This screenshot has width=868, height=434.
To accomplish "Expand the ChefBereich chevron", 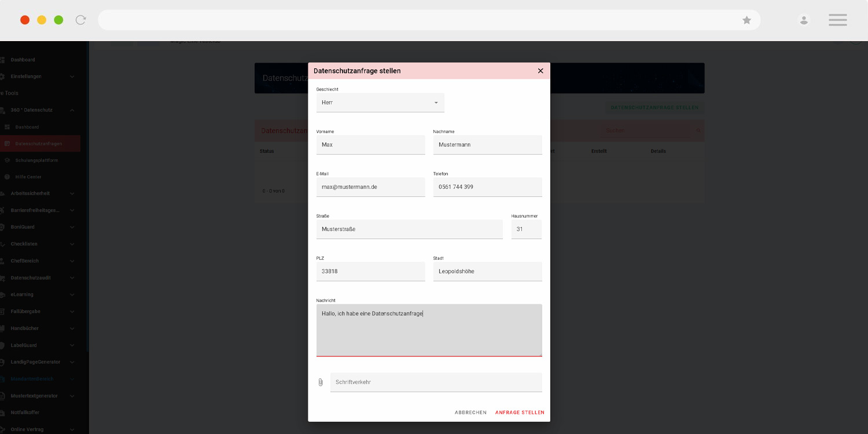I will pos(72,261).
